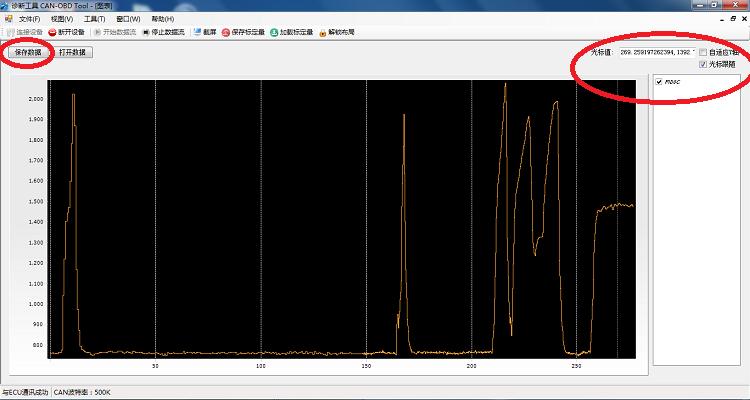This screenshot has width=750, height=400.
Task: Open the 视图(V) menu
Action: pos(62,19)
